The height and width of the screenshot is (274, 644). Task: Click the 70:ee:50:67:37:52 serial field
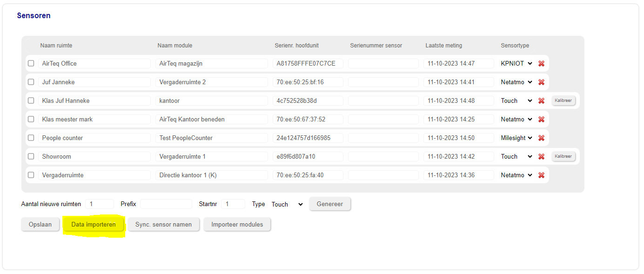[x=308, y=119]
